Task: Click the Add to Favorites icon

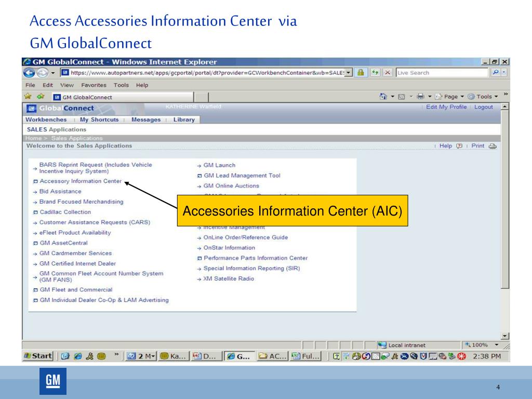Action: point(41,97)
